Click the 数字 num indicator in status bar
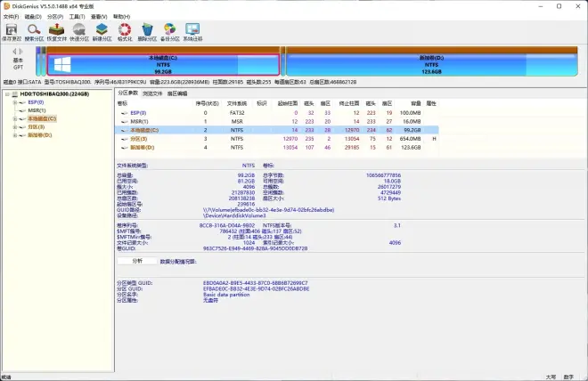 (568, 377)
